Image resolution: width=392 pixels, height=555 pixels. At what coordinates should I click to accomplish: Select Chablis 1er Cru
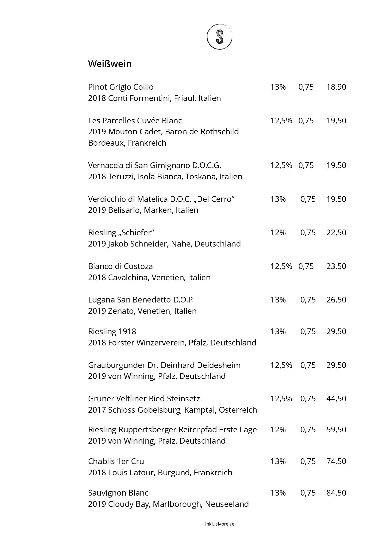[116, 461]
